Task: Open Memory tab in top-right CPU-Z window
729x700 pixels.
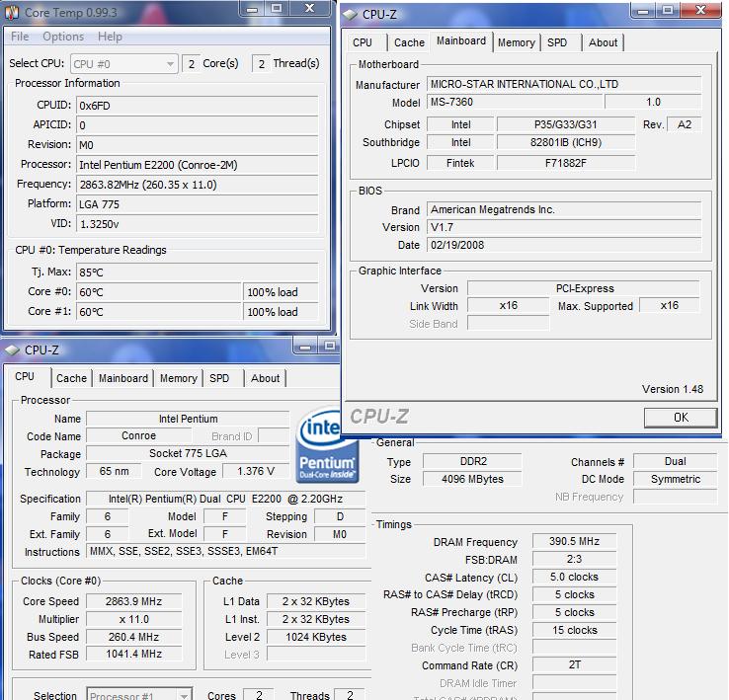Action: 516,42
